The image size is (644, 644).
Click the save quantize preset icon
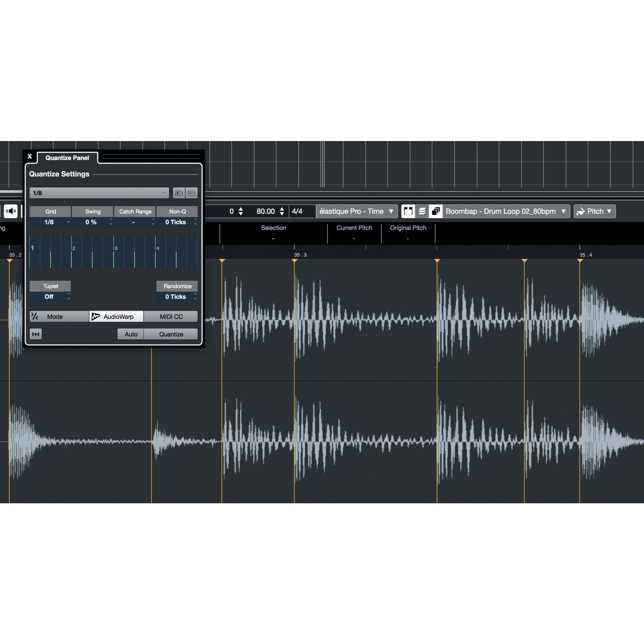pos(179,193)
